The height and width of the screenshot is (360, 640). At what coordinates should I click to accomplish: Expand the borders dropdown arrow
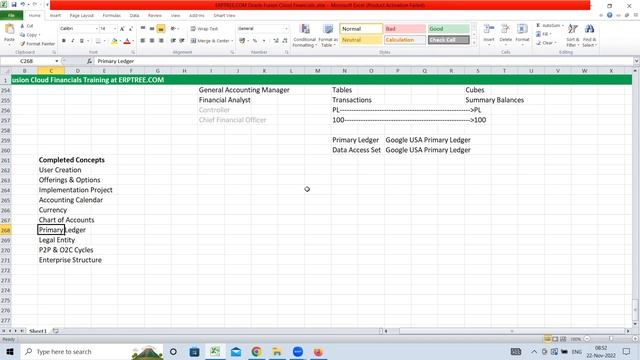(x=104, y=41)
